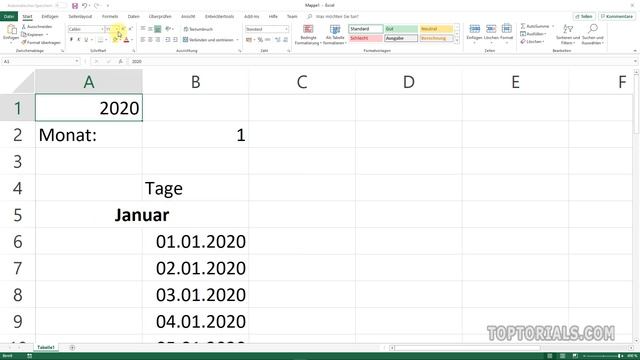Viewport: 640px width, 360px height.
Task: Click the Kommentare button
Action: pyautogui.click(x=617, y=16)
